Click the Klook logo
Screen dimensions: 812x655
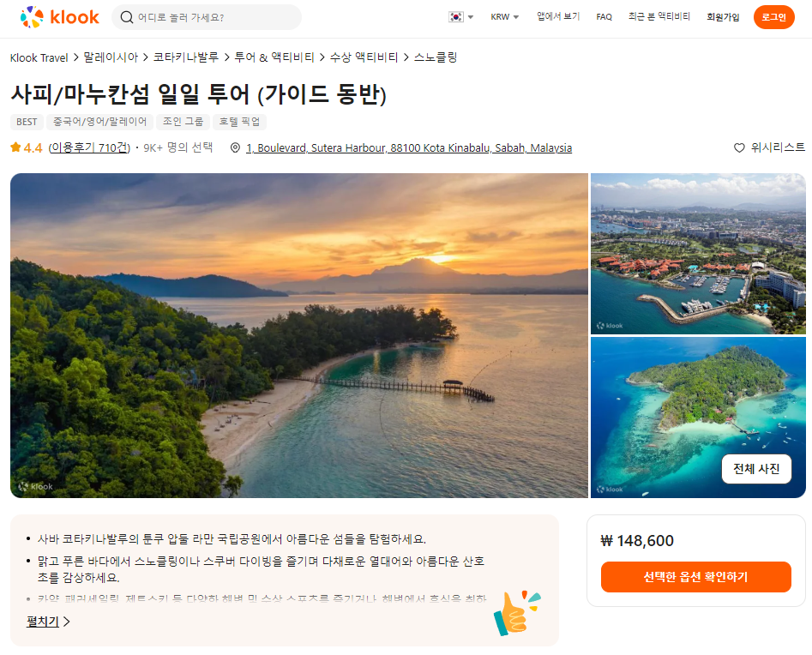pyautogui.click(x=59, y=17)
